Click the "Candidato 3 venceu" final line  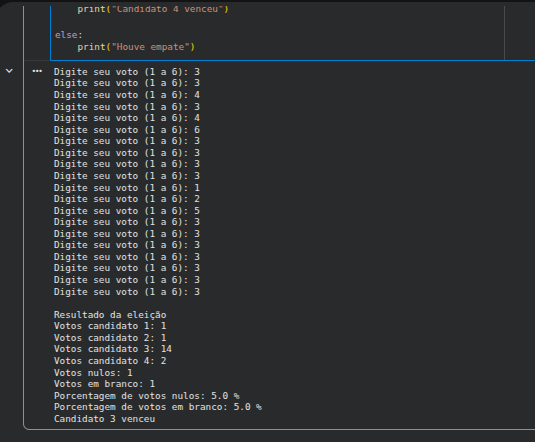(104, 419)
